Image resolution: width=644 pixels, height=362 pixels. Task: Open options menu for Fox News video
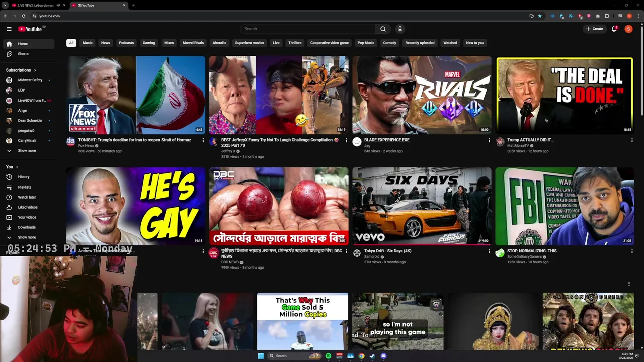point(203,140)
